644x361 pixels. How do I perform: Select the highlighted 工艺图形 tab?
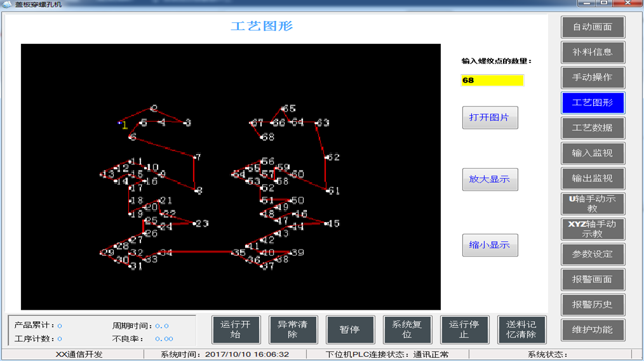[593, 103]
